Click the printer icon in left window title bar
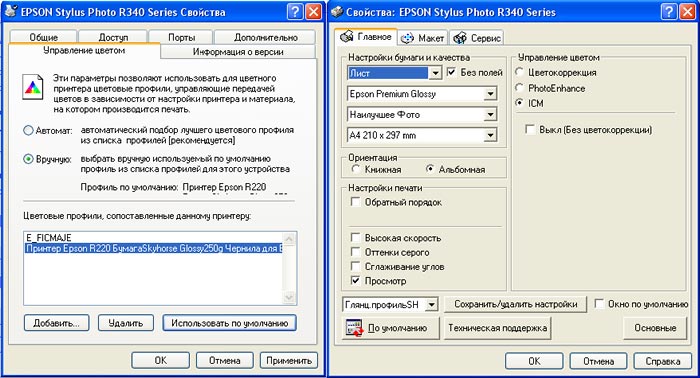 click(11, 12)
